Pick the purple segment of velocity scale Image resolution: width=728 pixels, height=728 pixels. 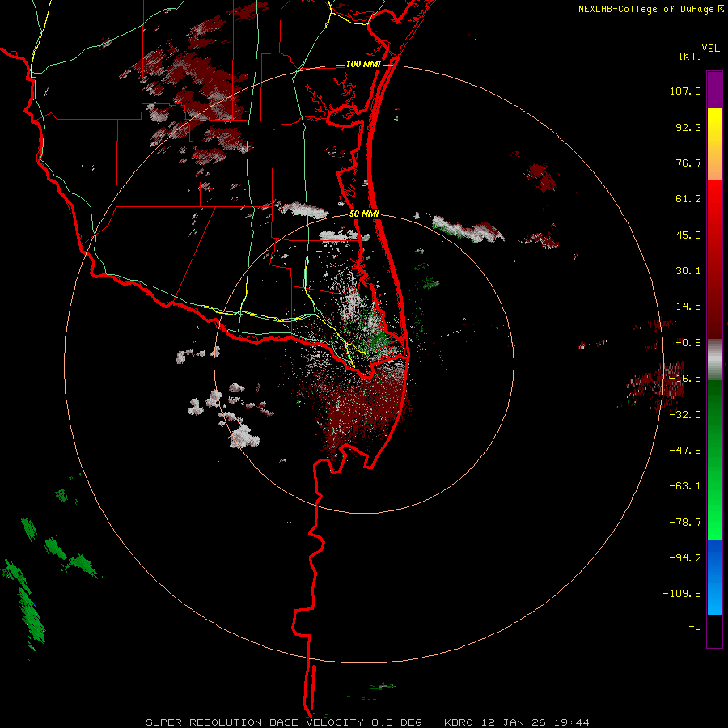pos(714,90)
